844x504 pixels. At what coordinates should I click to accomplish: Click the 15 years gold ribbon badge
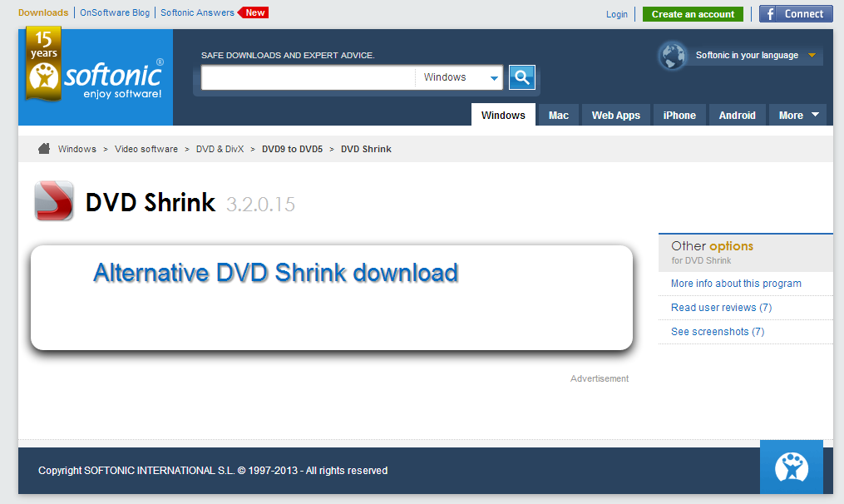coord(43,63)
